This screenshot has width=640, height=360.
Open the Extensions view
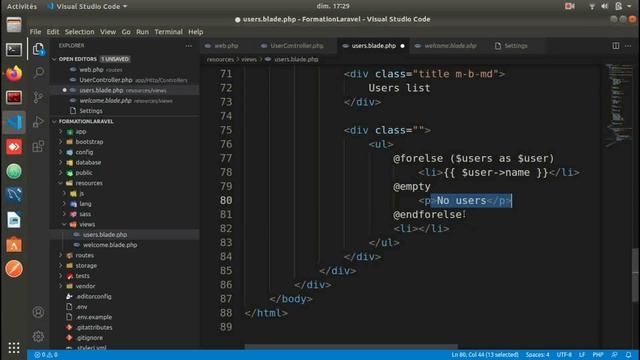38,146
